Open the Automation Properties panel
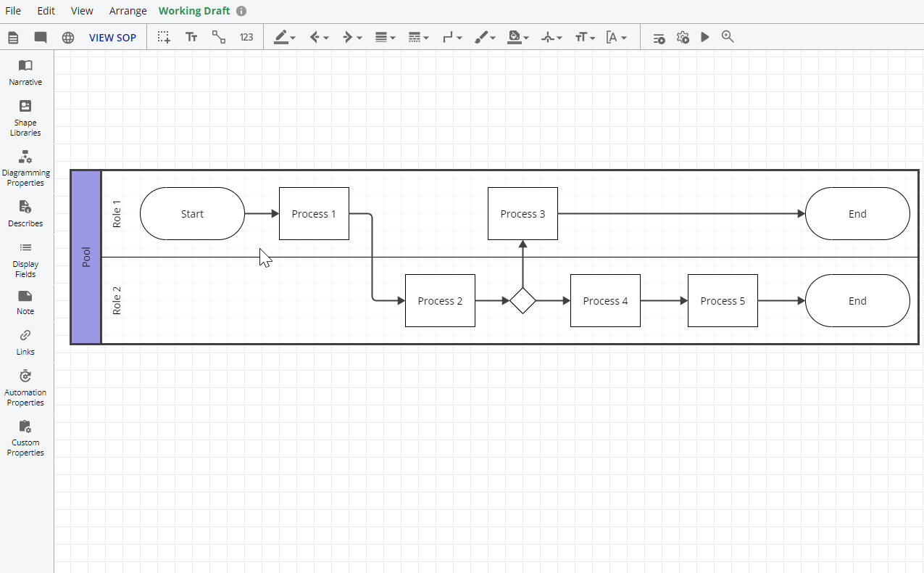 coord(25,385)
